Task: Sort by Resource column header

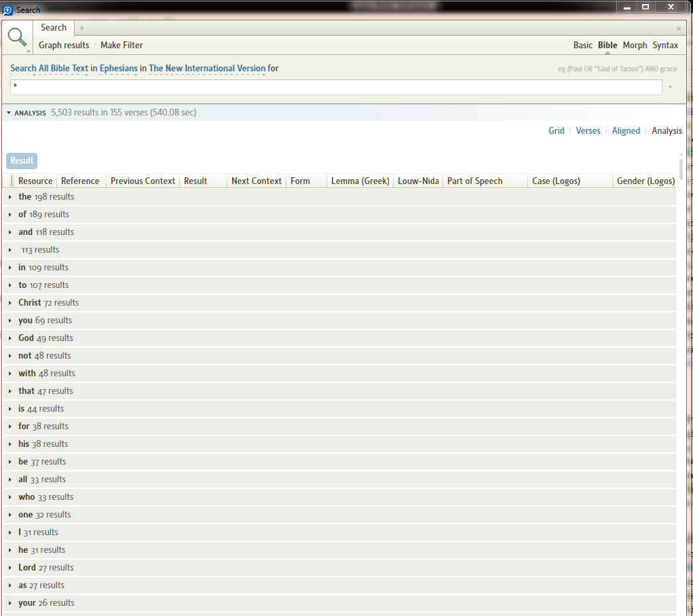Action: [35, 181]
